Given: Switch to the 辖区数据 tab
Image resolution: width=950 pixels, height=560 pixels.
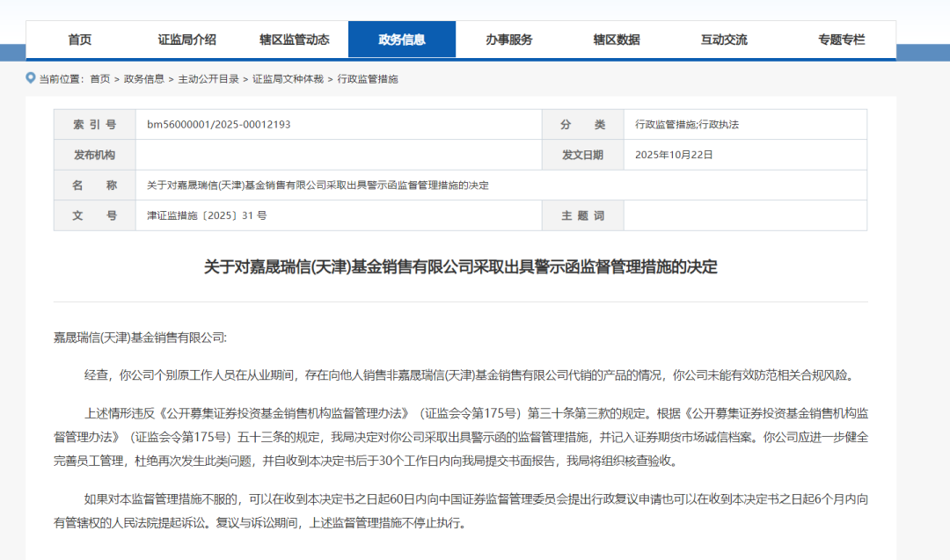Looking at the screenshot, I should [617, 40].
